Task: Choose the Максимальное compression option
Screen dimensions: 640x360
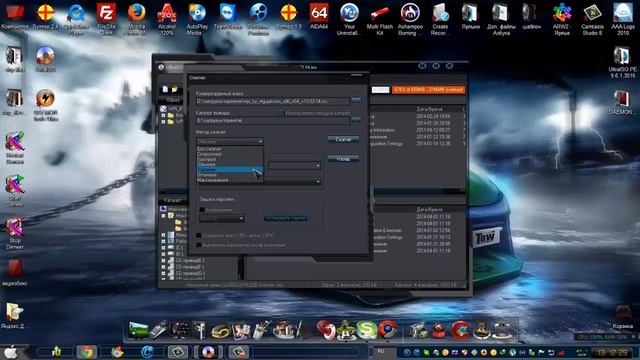Action: (x=230, y=180)
